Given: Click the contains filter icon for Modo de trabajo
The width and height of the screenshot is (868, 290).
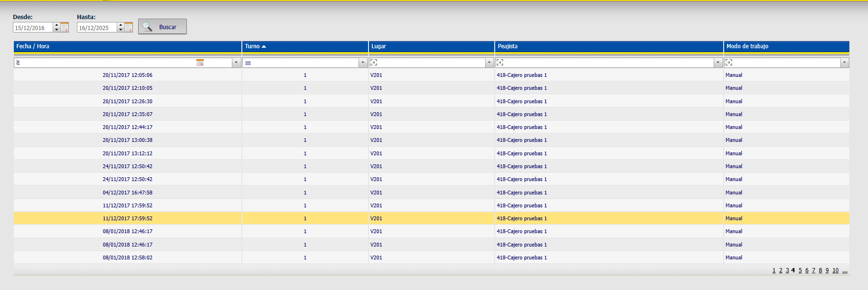Looking at the screenshot, I should (729, 63).
